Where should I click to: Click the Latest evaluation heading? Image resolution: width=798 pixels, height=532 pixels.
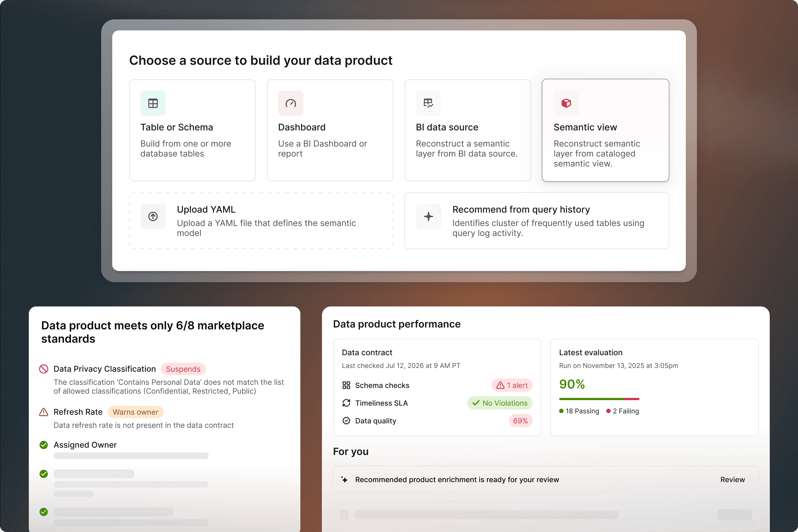(x=591, y=352)
